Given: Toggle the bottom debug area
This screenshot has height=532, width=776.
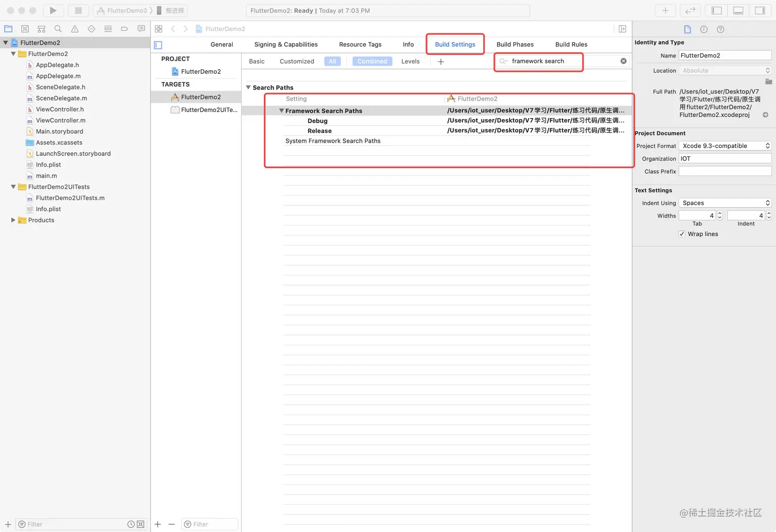Looking at the screenshot, I should pos(738,10).
